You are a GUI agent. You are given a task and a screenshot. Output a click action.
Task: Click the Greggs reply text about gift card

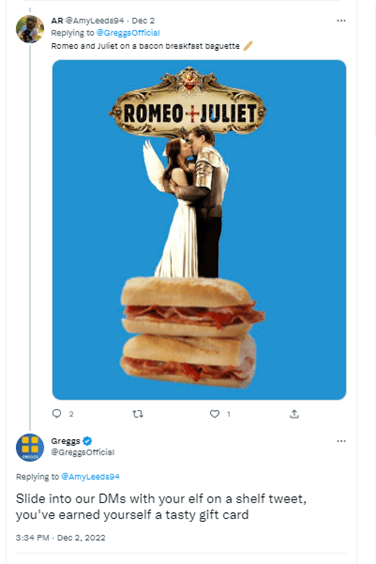(x=161, y=506)
